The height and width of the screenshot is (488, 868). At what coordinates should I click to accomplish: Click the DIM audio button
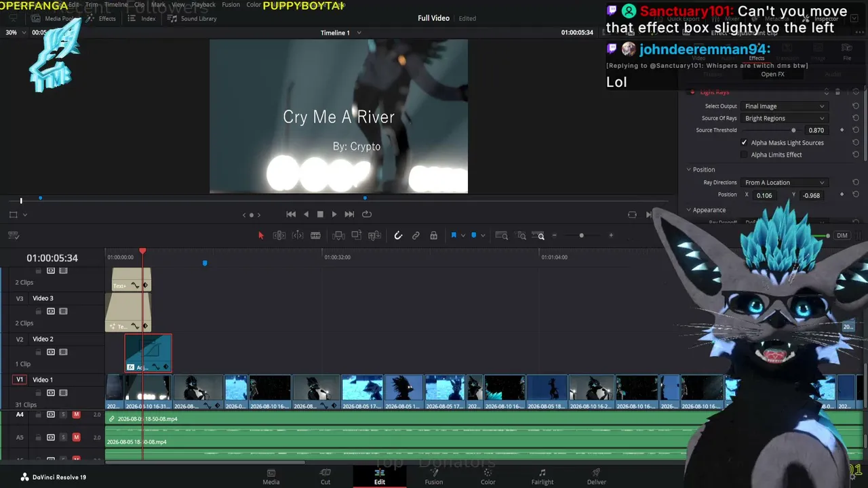pos(842,236)
